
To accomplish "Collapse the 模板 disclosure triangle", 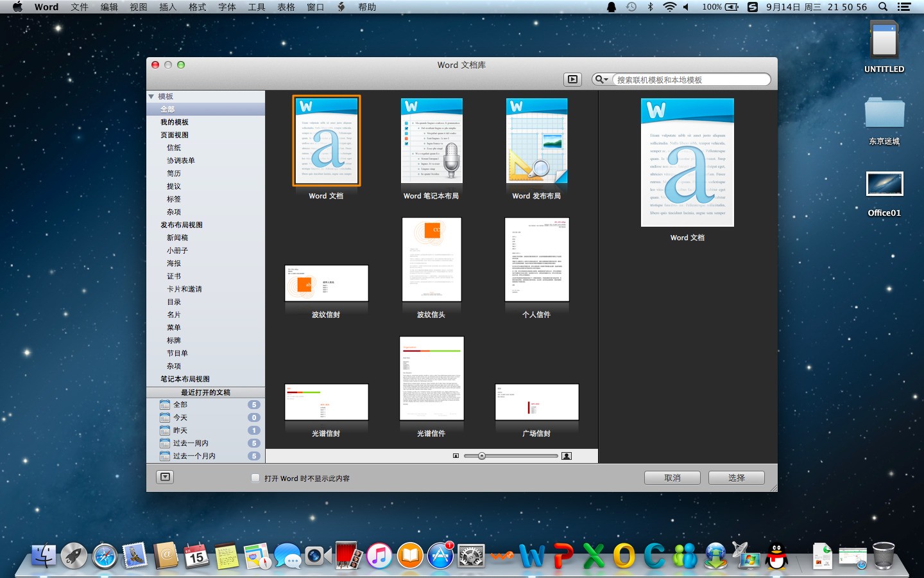I will (151, 96).
